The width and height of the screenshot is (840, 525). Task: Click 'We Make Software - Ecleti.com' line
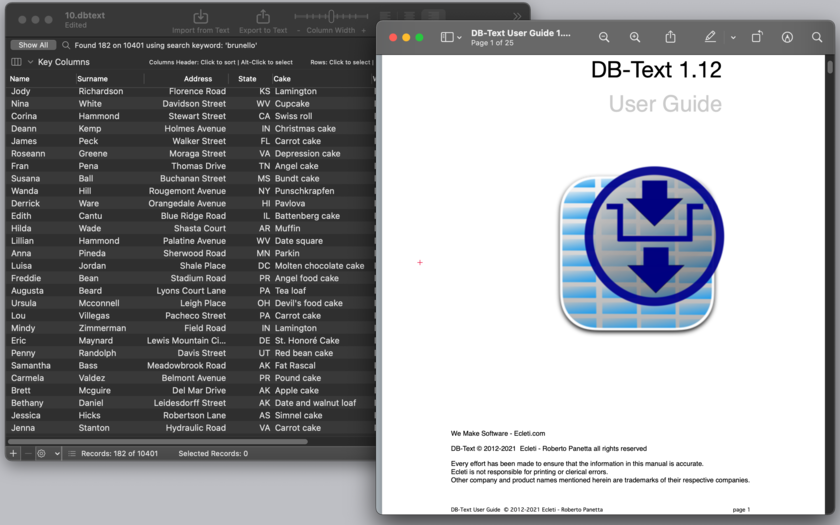tap(498, 433)
